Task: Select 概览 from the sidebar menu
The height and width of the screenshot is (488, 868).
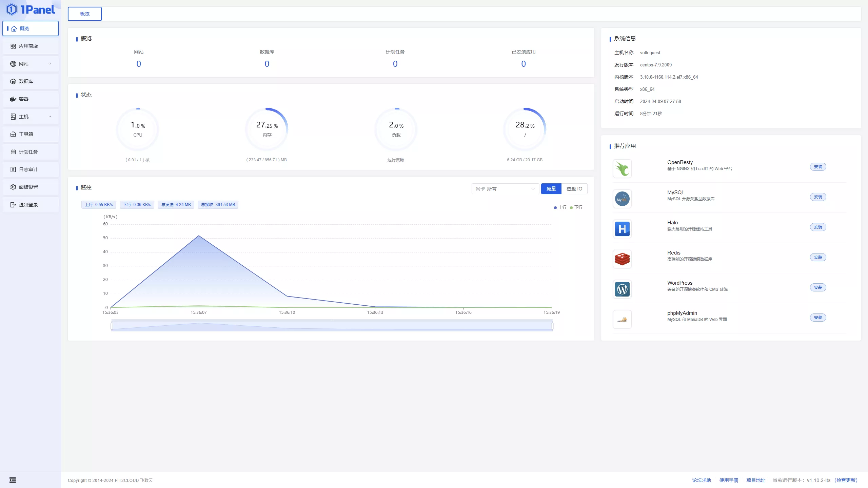Action: [30, 28]
